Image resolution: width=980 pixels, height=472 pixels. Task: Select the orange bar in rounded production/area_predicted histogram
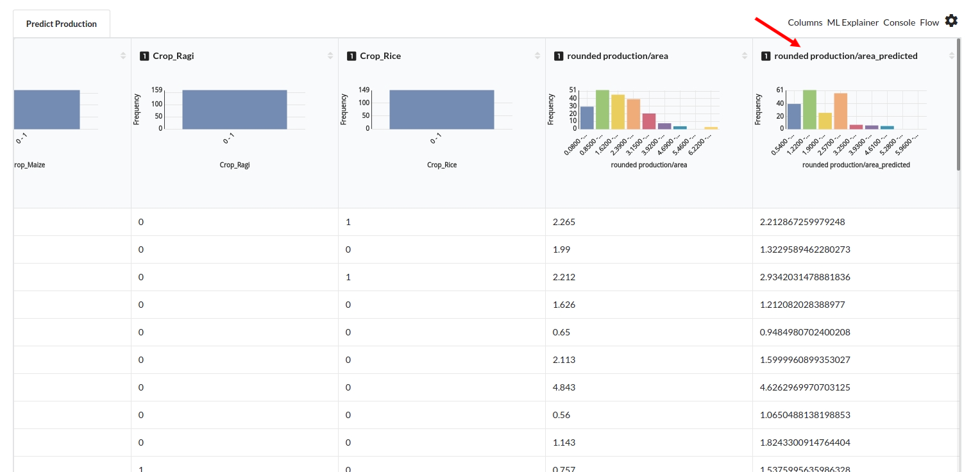tap(840, 112)
